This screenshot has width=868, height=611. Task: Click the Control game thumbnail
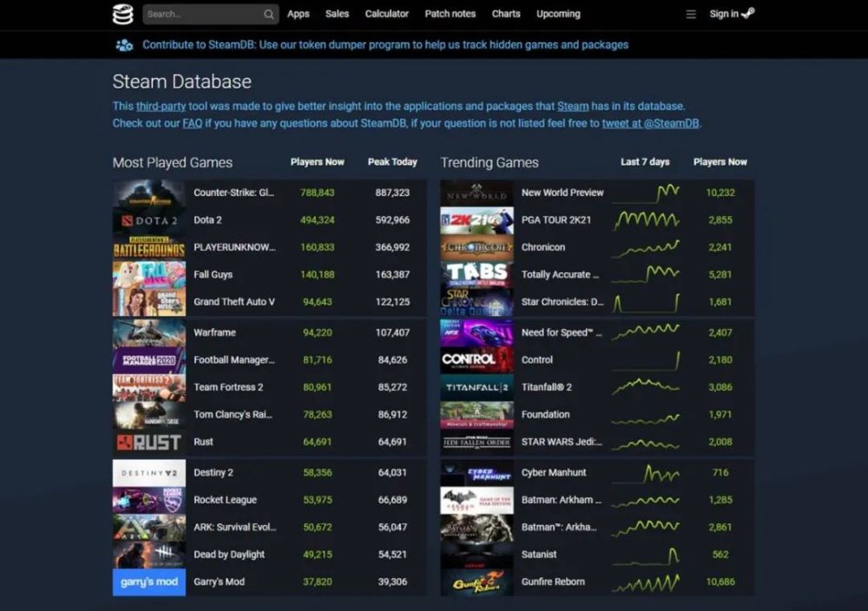click(x=477, y=360)
